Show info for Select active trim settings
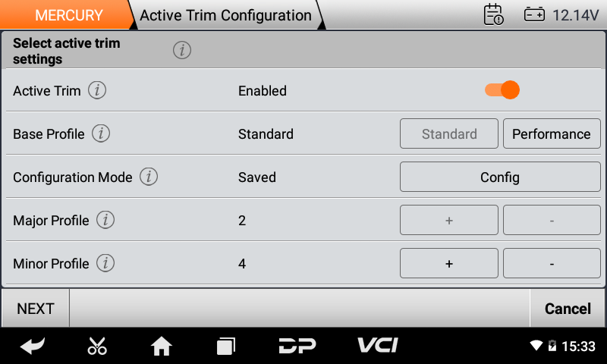The image size is (607, 364). (181, 51)
